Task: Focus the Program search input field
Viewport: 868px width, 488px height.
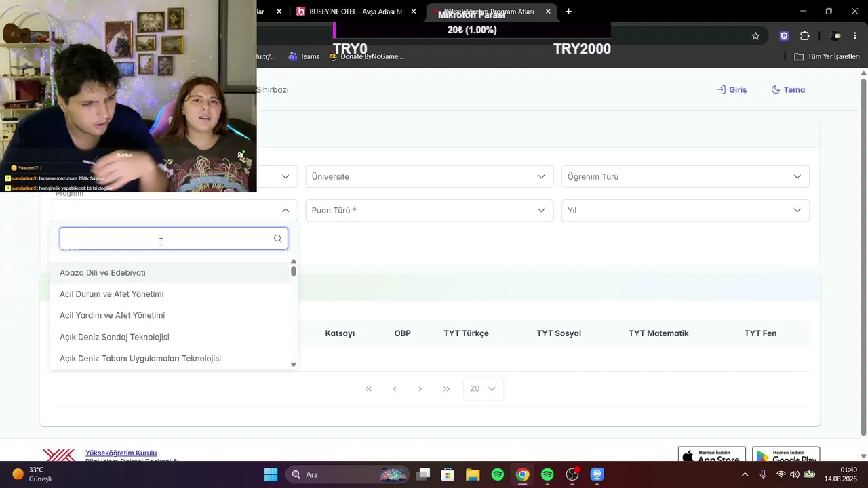Action: coord(174,239)
